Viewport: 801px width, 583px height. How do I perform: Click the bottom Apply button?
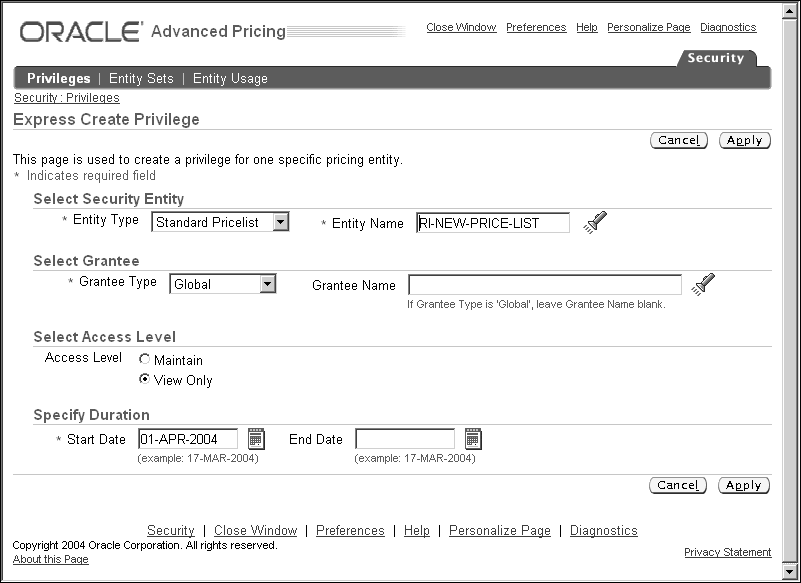click(x=744, y=485)
